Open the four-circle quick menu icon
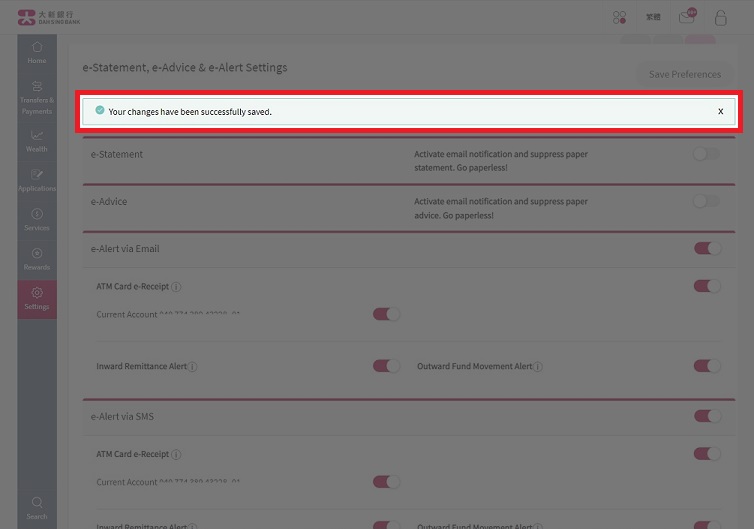Image resolution: width=754 pixels, height=529 pixels. pyautogui.click(x=620, y=17)
